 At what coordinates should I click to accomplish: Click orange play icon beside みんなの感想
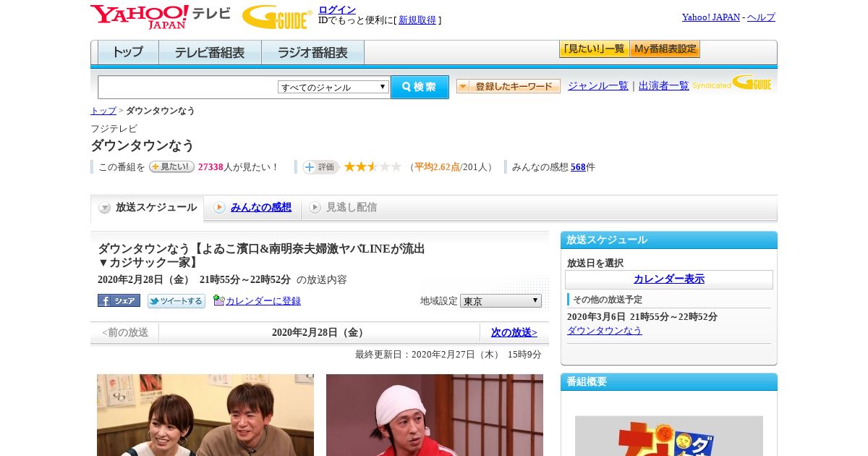point(219,208)
